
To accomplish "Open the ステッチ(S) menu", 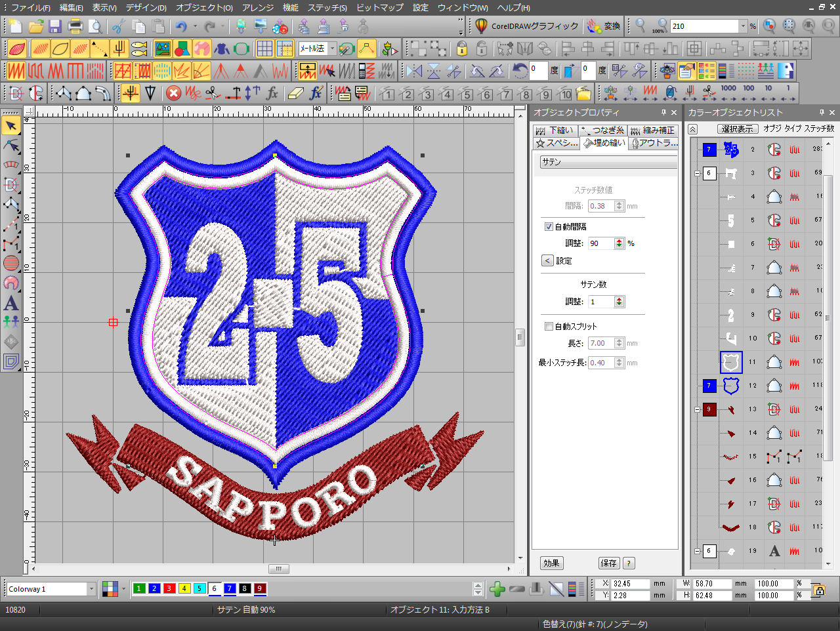I will coord(327,8).
